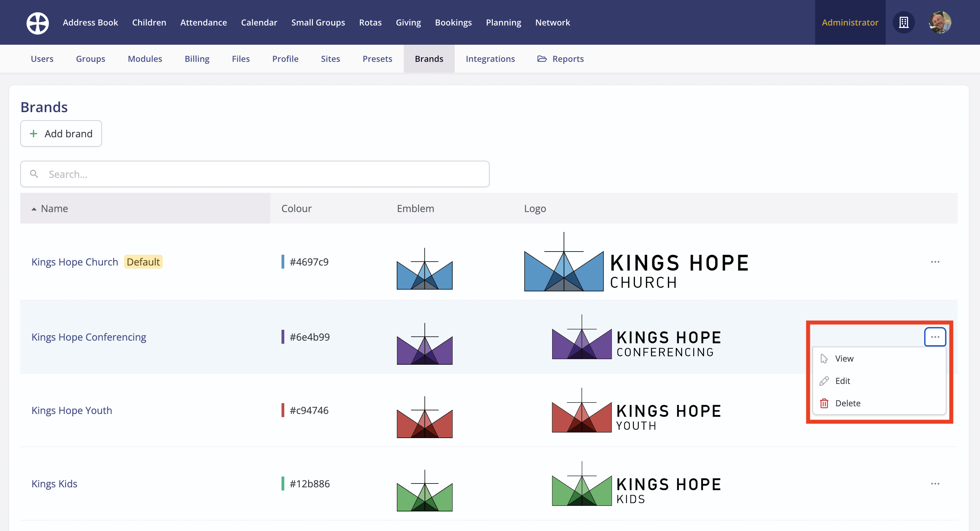
Task: Click the search magnifier icon
Action: [x=34, y=174]
